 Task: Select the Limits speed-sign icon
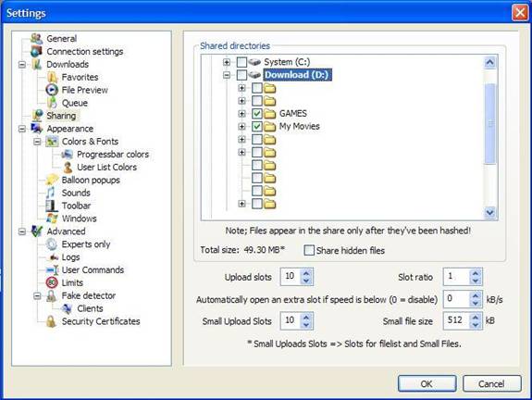pyautogui.click(x=52, y=282)
